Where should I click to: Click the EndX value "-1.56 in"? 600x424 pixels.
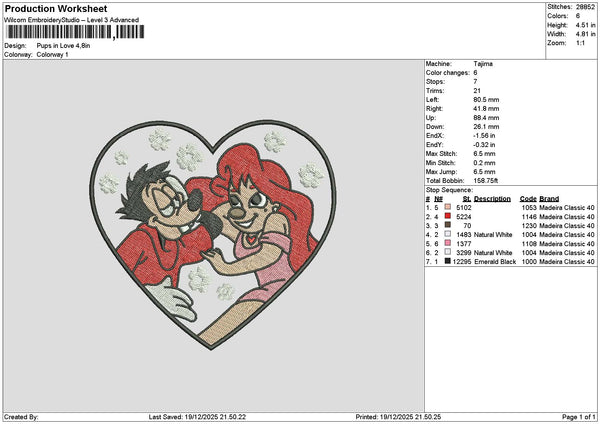click(484, 136)
